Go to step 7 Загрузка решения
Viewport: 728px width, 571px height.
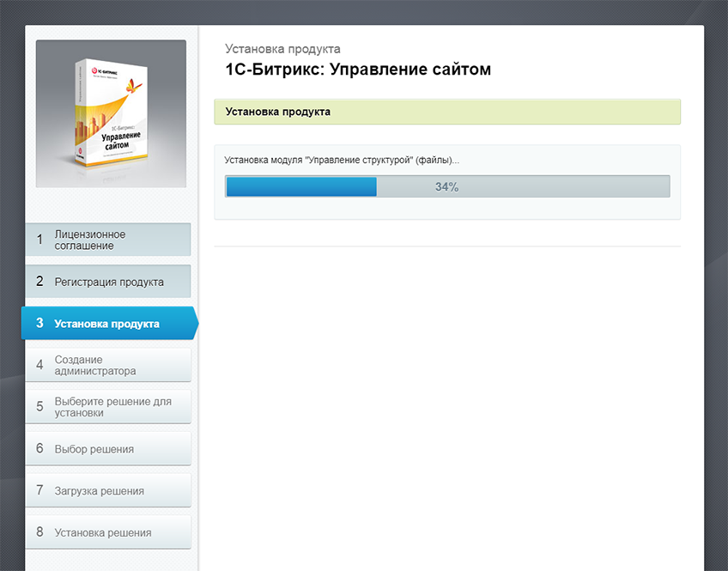[x=108, y=490]
